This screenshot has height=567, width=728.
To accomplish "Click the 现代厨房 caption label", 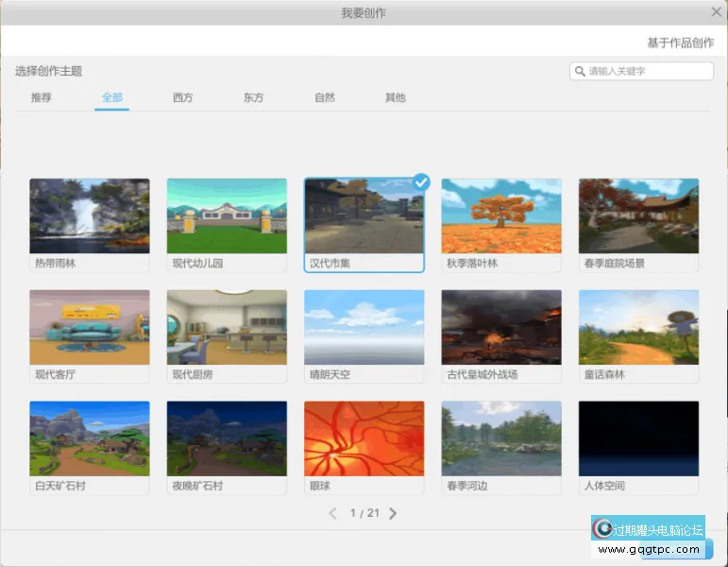I will coord(193,374).
